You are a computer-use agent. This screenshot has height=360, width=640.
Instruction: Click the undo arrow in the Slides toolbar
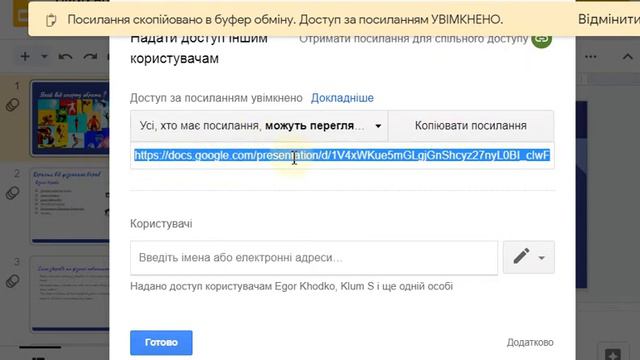click(65, 57)
